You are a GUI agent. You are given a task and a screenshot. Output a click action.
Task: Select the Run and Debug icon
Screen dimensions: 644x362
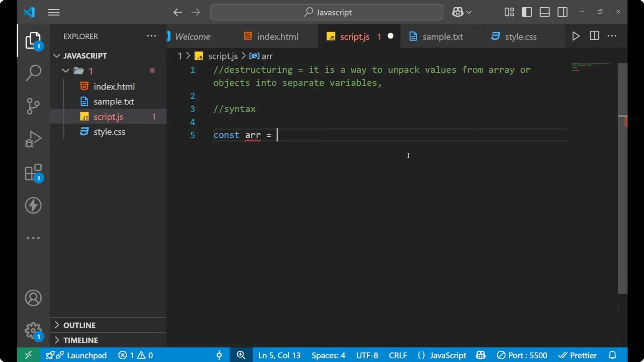(x=33, y=139)
